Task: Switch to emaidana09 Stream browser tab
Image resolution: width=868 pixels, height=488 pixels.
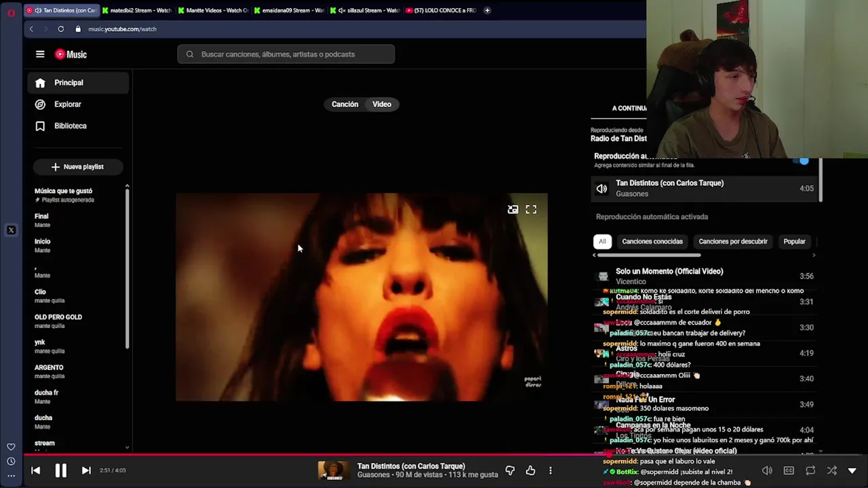Action: pyautogui.click(x=290, y=10)
